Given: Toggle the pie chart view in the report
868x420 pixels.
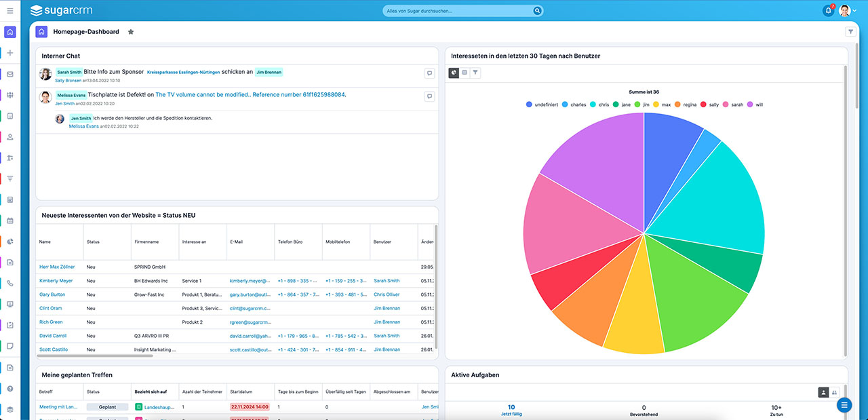Looking at the screenshot, I should pyautogui.click(x=454, y=73).
